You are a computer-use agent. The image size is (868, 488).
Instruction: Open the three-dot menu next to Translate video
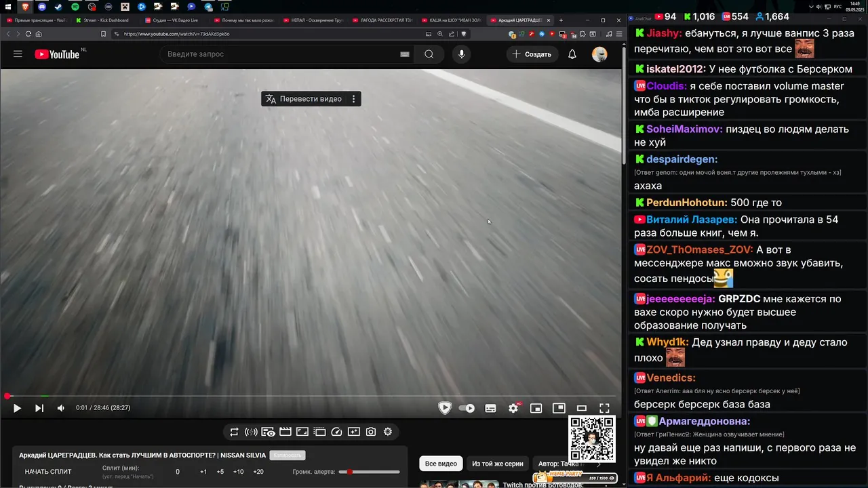point(353,99)
